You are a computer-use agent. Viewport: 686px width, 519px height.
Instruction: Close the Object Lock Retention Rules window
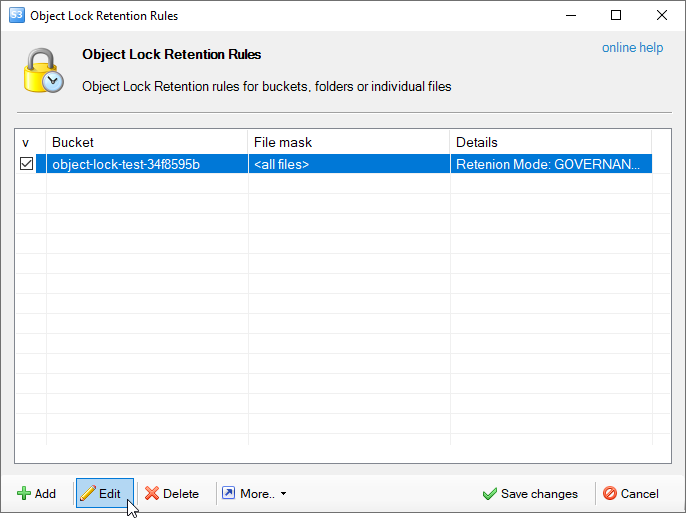coord(662,15)
